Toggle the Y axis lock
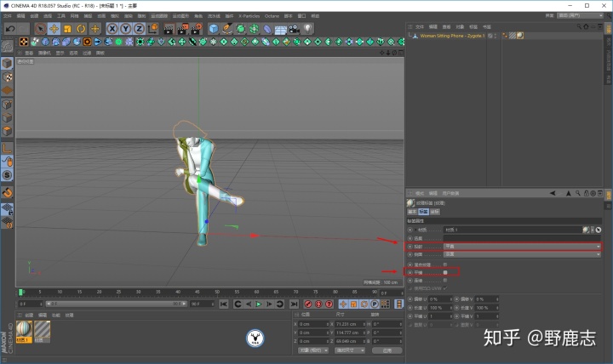Screen dimensions: 613x364 click(x=125, y=29)
